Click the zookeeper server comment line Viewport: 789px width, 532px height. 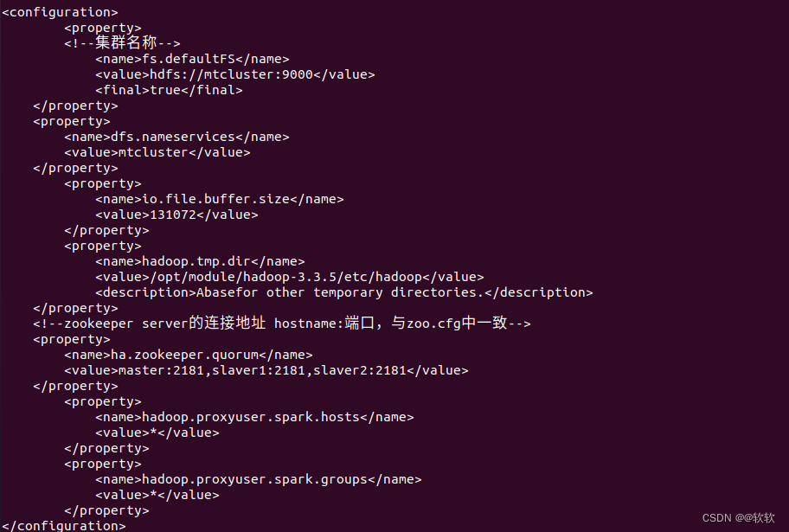point(282,324)
